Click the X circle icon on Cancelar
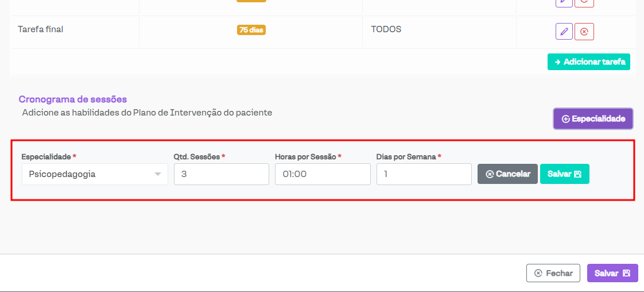The height and width of the screenshot is (292, 644). 490,174
